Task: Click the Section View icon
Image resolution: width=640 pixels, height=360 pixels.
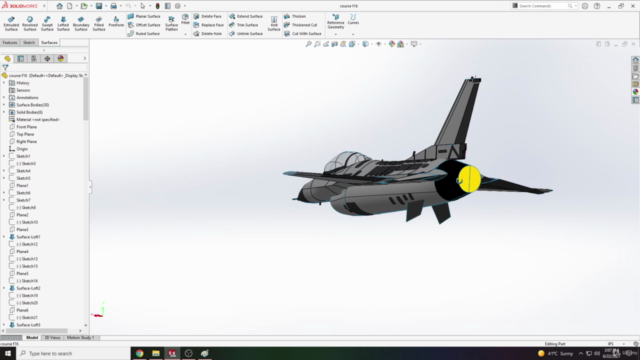Action: click(x=335, y=44)
